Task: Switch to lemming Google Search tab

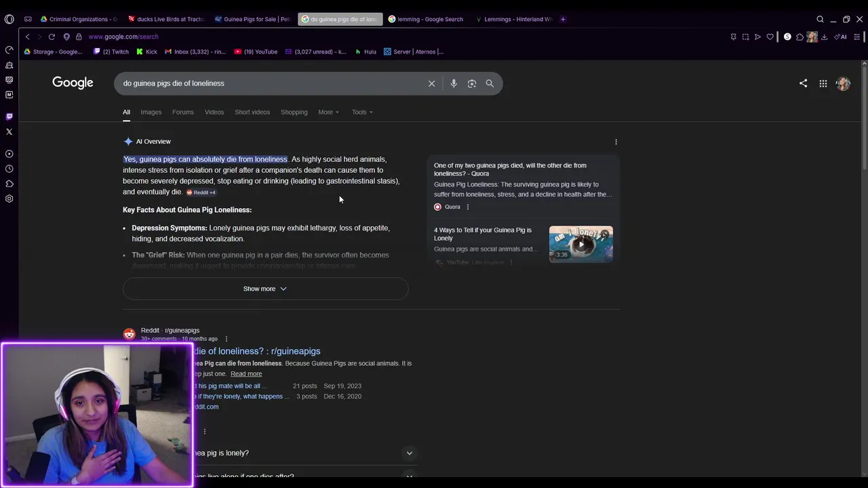Action: point(427,19)
